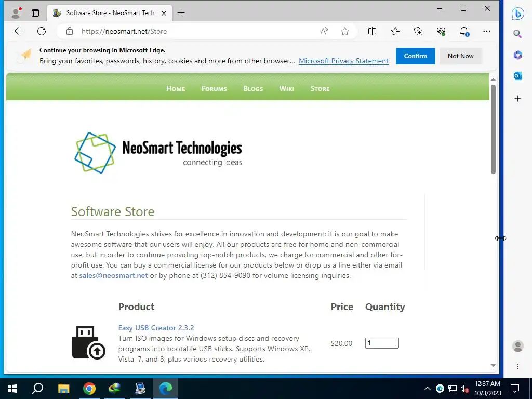Close the Software Store tab

pyautogui.click(x=164, y=13)
